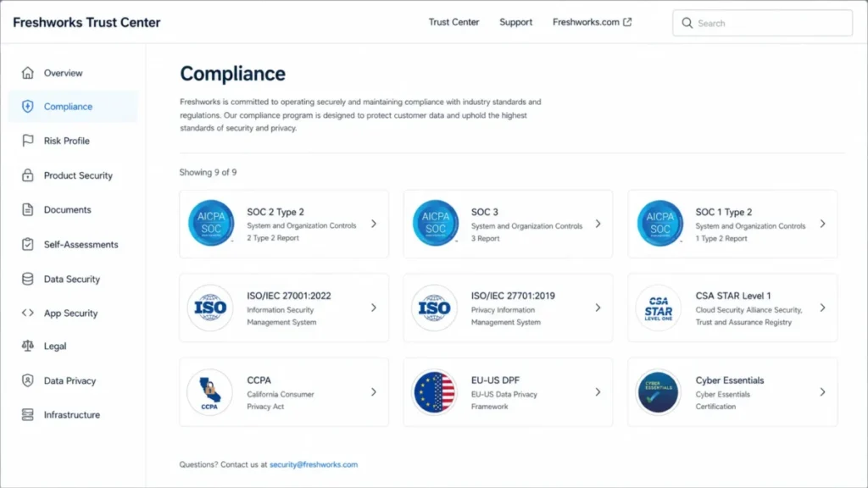
Task: Click the AICPA SOC logo for SOC 3
Action: pyautogui.click(x=435, y=223)
